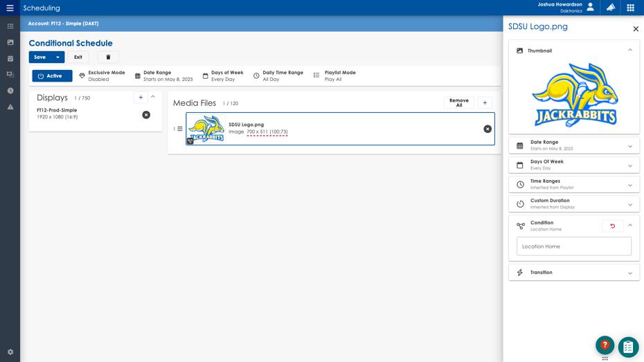Click the Location Home condition field
The width and height of the screenshot is (644, 362).
[573, 246]
